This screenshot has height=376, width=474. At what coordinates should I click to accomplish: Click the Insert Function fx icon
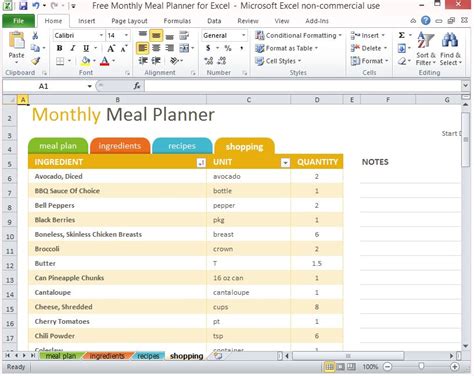click(x=137, y=86)
